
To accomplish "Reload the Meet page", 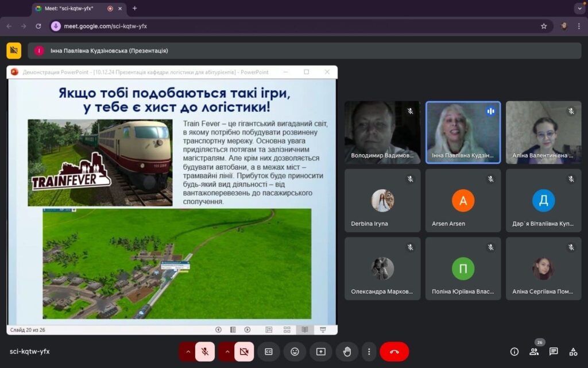I will pos(38,26).
